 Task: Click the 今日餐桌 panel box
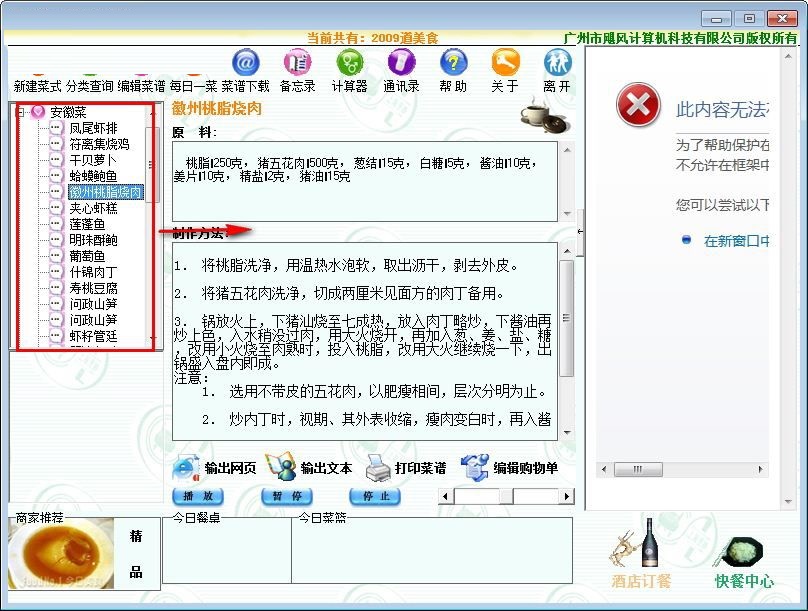point(227,551)
